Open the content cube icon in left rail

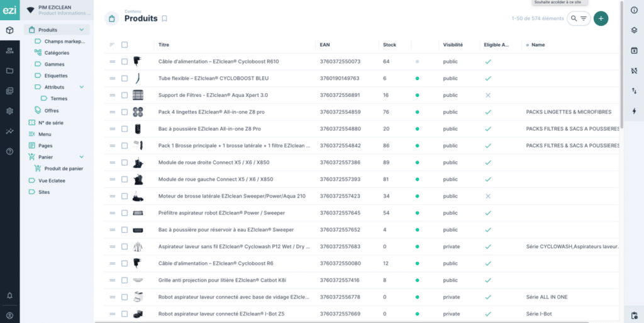click(x=10, y=30)
